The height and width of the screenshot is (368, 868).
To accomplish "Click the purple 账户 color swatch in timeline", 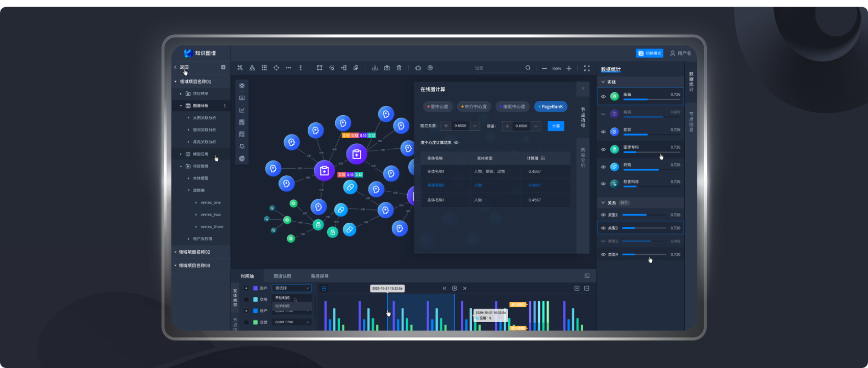I will click(x=256, y=288).
